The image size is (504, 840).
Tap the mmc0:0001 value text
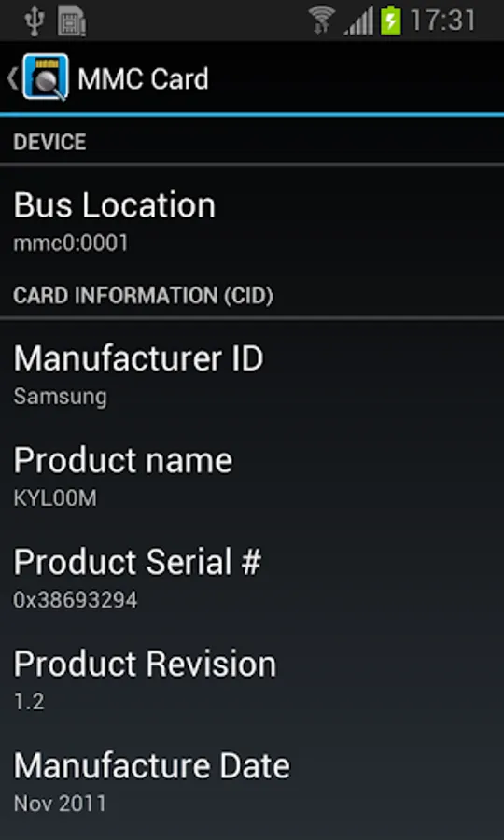[71, 244]
